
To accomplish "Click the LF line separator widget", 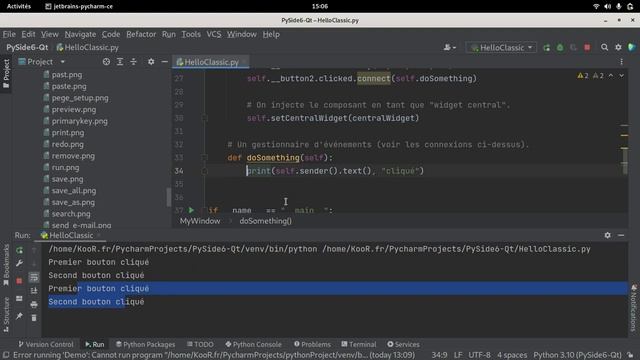I will click(x=458, y=355).
